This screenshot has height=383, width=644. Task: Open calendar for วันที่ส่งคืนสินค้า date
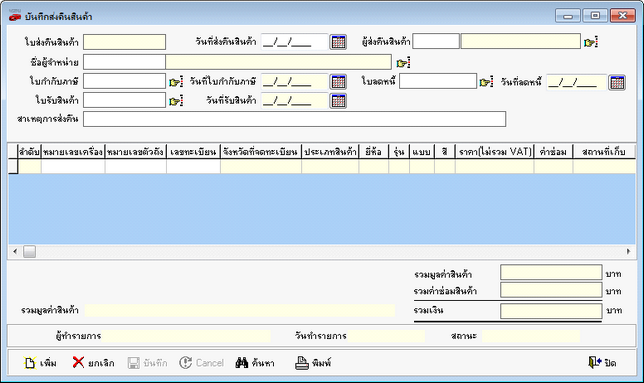[x=338, y=42]
